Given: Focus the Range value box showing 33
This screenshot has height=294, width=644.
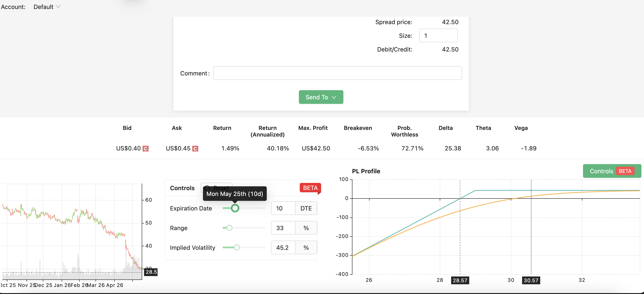Looking at the screenshot, I should 283,228.
